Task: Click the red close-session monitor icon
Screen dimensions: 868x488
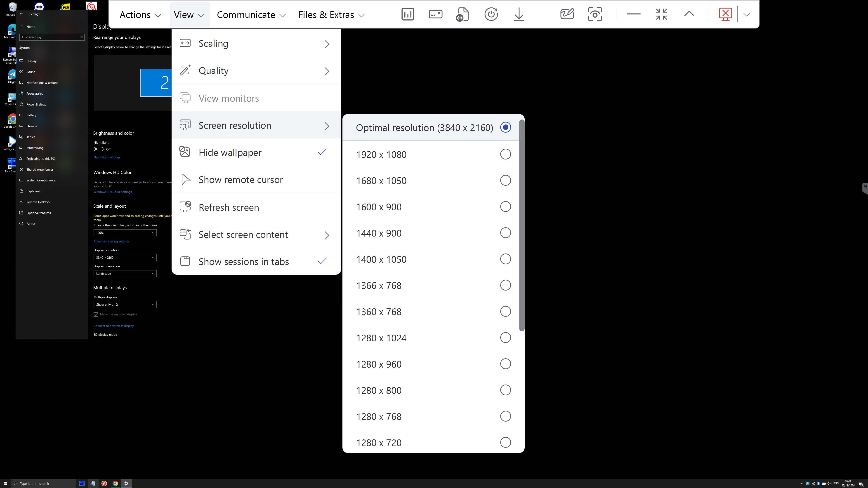Action: (725, 14)
